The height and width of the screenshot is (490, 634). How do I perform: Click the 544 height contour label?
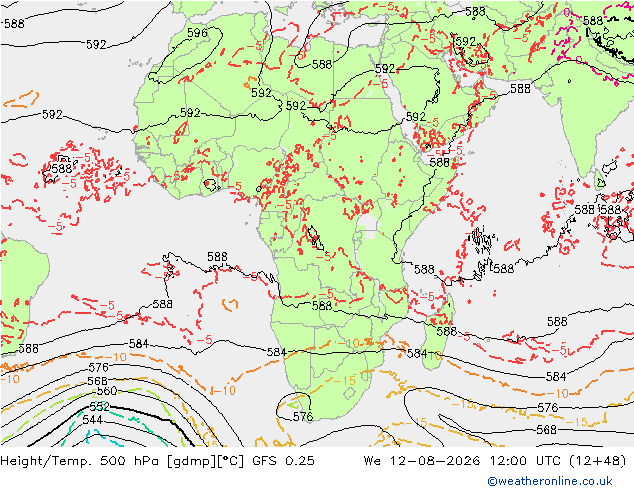coord(92,420)
